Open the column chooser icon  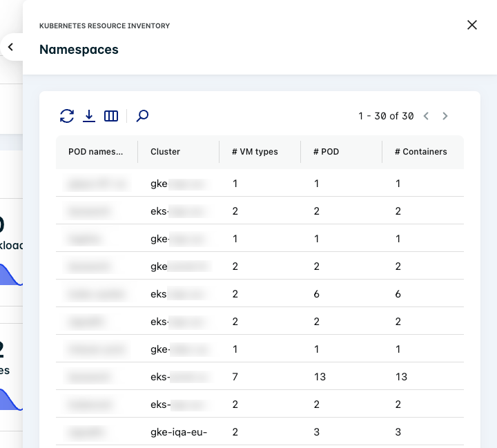tap(111, 116)
